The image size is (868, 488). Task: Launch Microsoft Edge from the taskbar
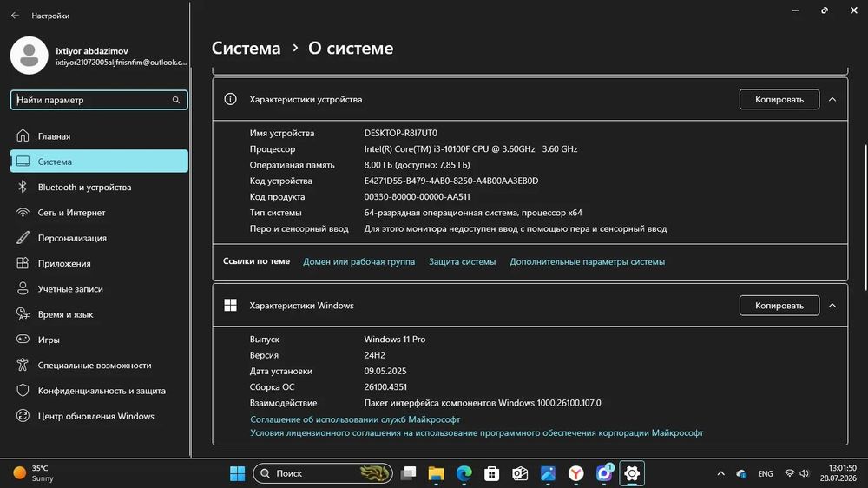click(x=464, y=473)
